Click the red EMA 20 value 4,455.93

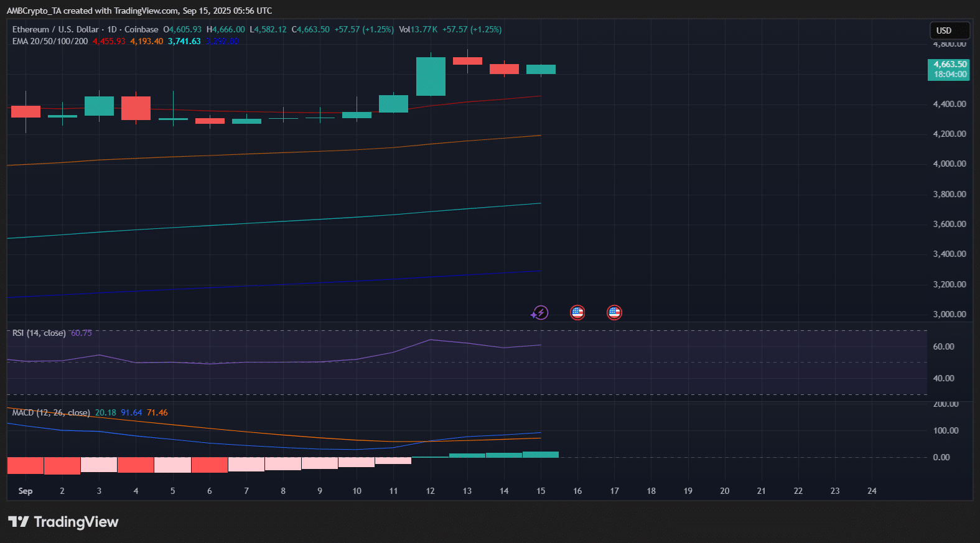click(109, 41)
